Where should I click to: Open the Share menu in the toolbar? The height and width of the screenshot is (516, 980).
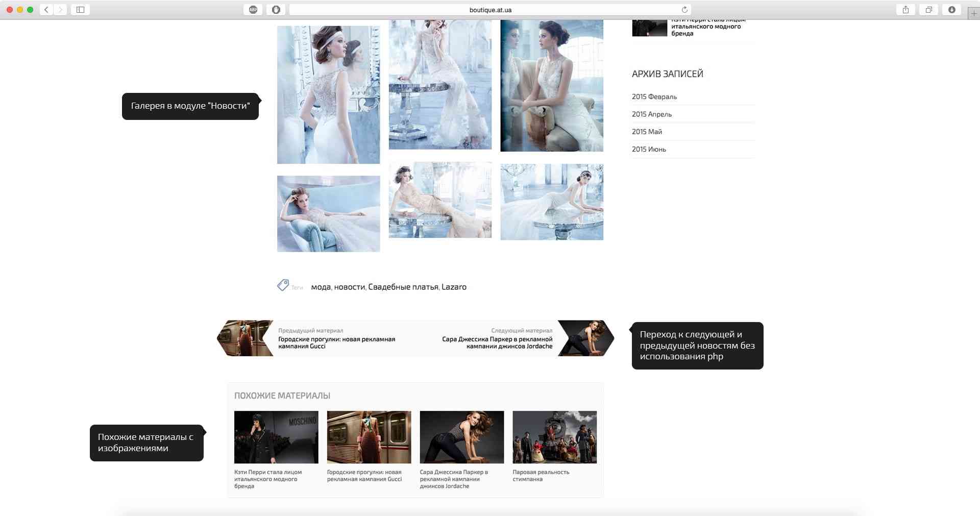point(905,10)
